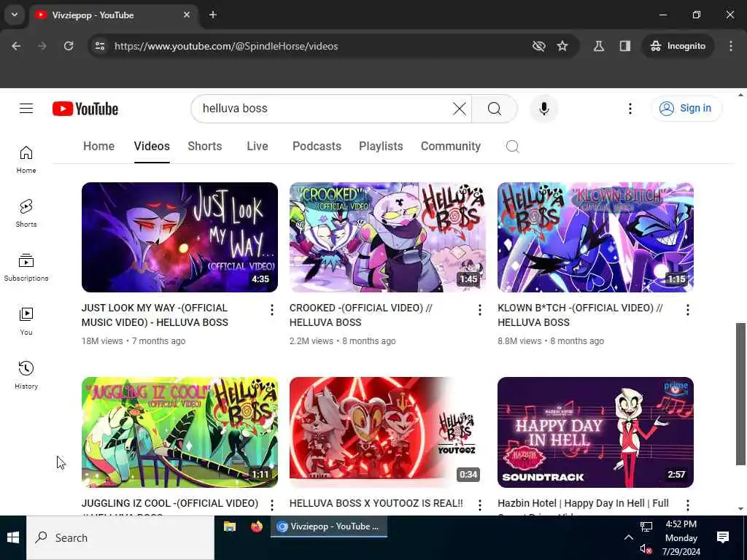The width and height of the screenshot is (747, 560).
Task: Select the Videos tab
Action: pyautogui.click(x=152, y=146)
